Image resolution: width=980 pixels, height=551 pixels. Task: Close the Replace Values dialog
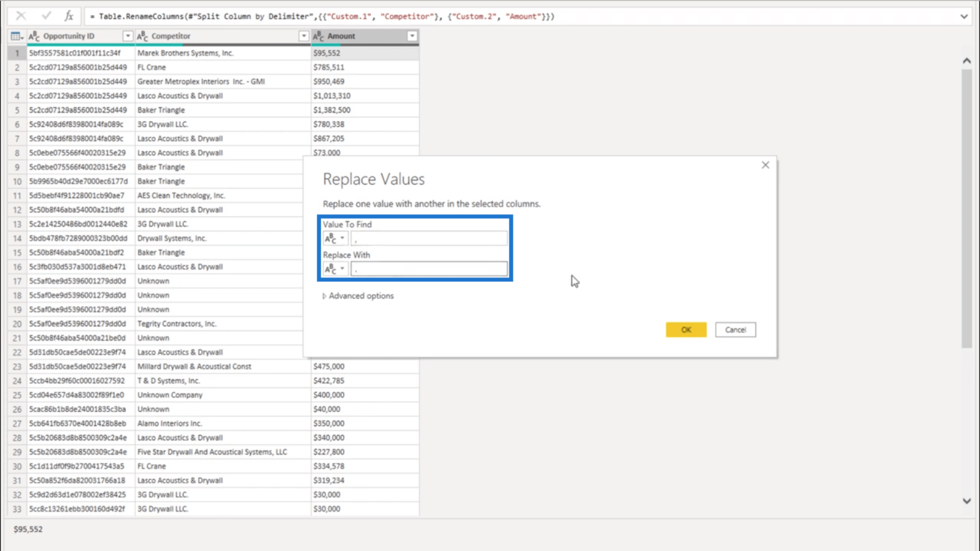[x=765, y=165]
